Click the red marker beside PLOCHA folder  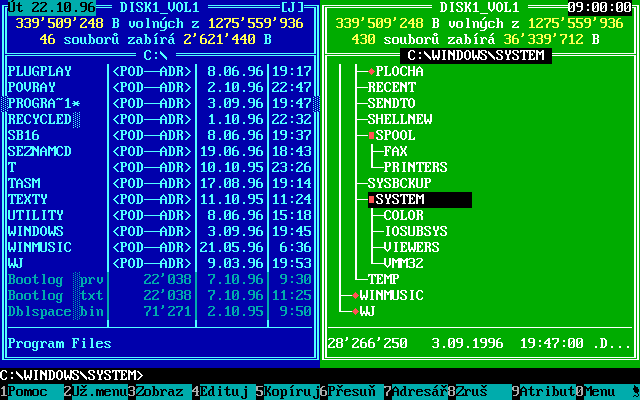371,72
